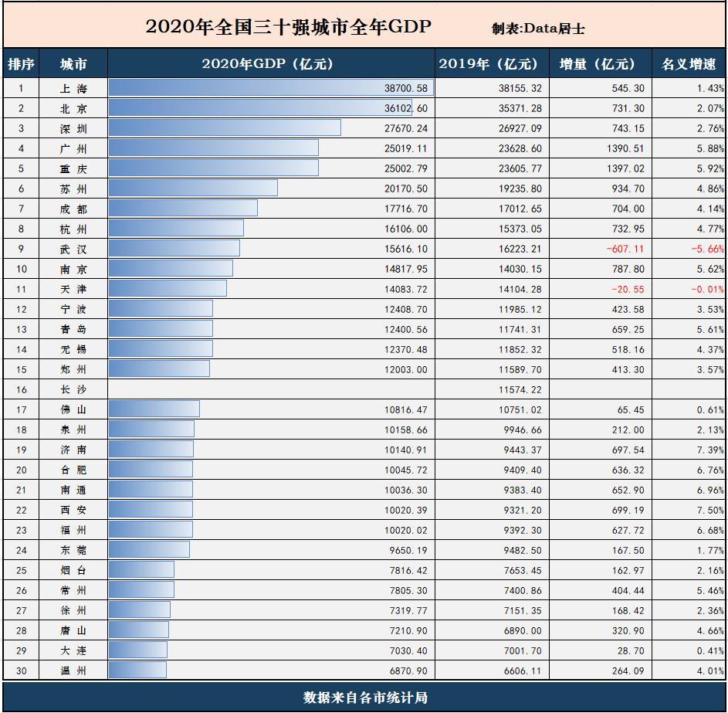Click the growth rate 5.92%

click(710, 168)
